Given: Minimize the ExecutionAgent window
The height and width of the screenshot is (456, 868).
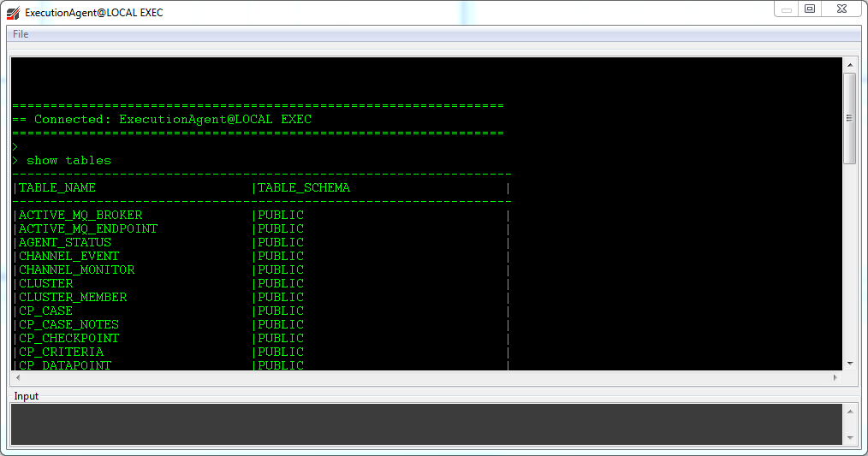Looking at the screenshot, I should 787,9.
